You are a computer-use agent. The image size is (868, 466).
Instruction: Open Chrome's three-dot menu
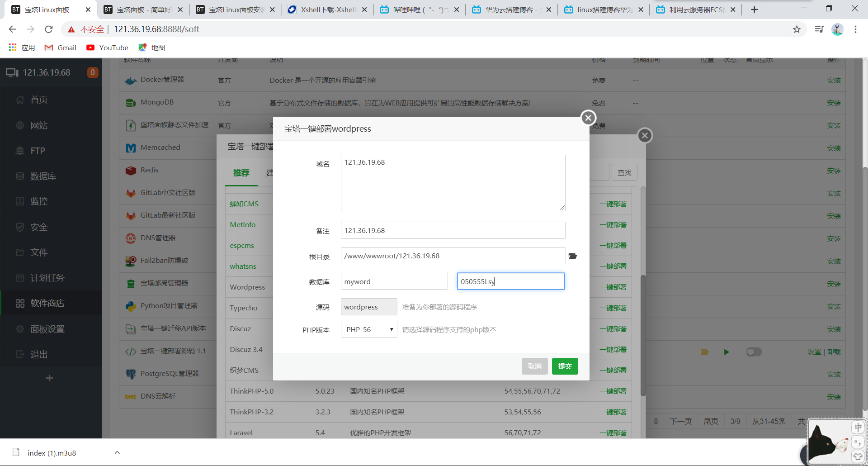pos(855,29)
